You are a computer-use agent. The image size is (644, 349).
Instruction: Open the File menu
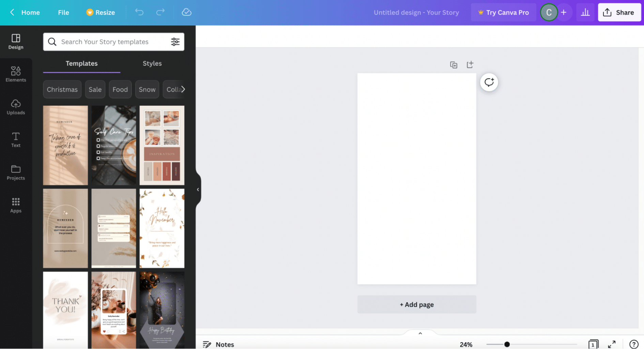coord(63,12)
